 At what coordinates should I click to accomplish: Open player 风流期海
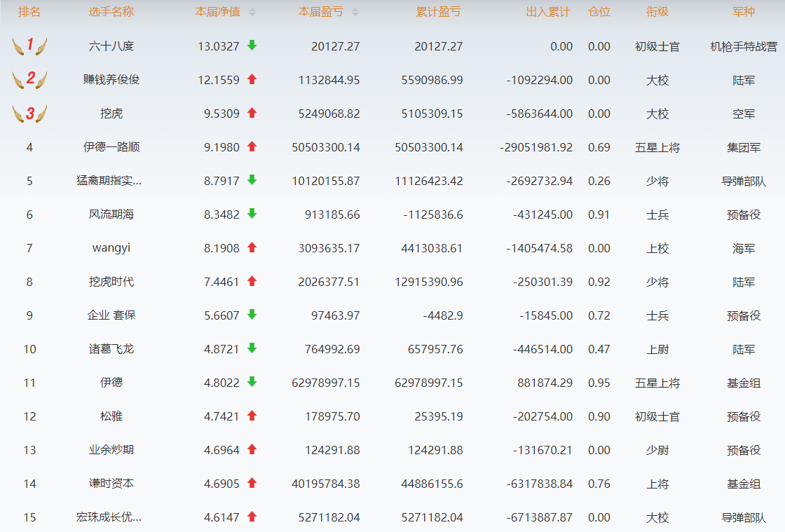coord(111,214)
